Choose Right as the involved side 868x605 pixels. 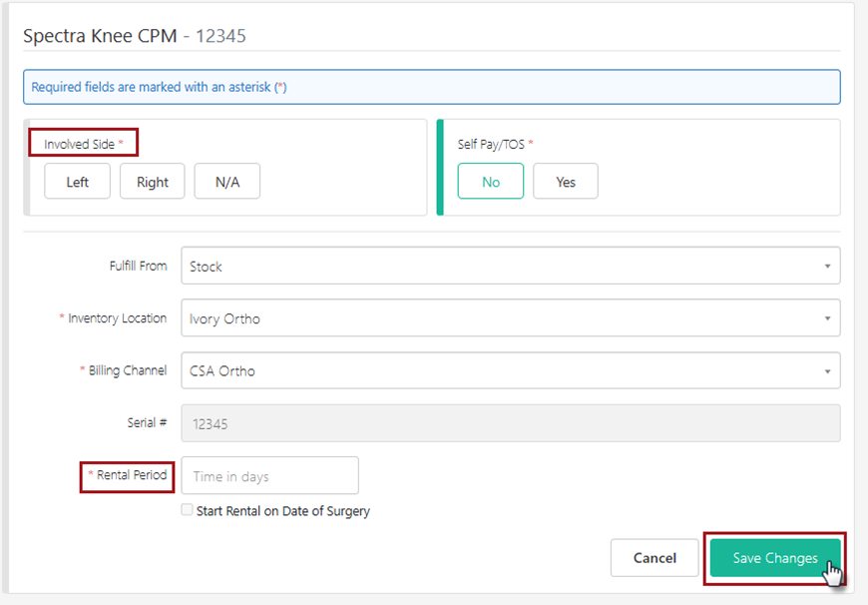(153, 182)
